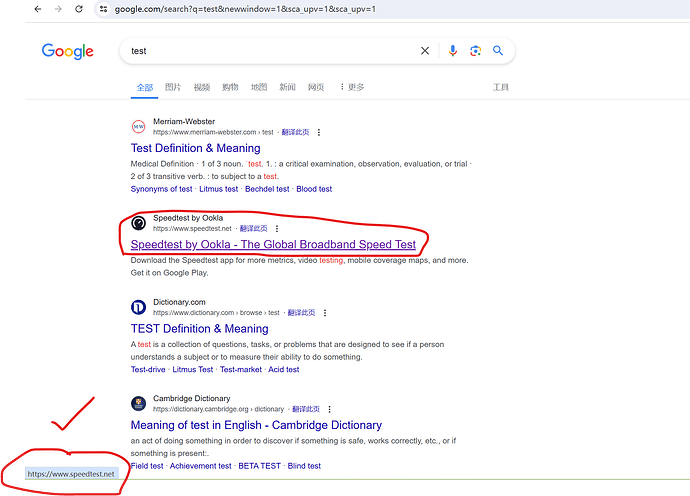Click the Cambridge Dictionary favicon
Screen dimensions: 690x496
pyautogui.click(x=139, y=403)
